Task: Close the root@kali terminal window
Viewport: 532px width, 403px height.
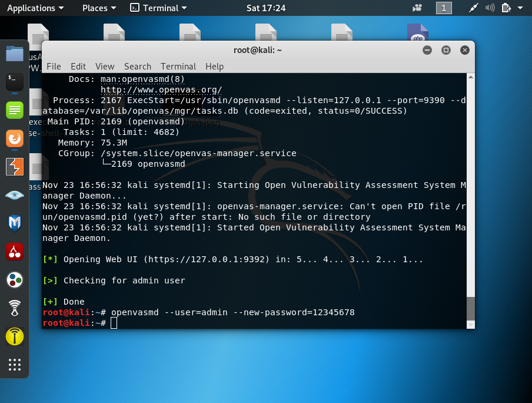Action: pos(465,50)
